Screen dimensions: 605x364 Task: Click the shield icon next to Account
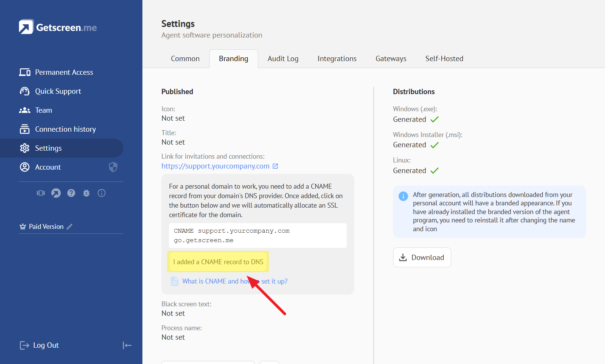[x=113, y=167]
